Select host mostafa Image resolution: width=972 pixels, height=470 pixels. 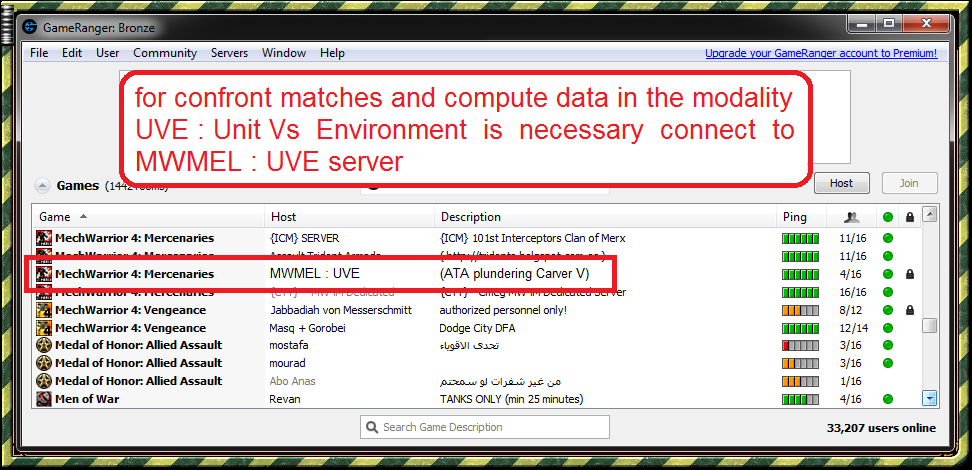tap(288, 345)
